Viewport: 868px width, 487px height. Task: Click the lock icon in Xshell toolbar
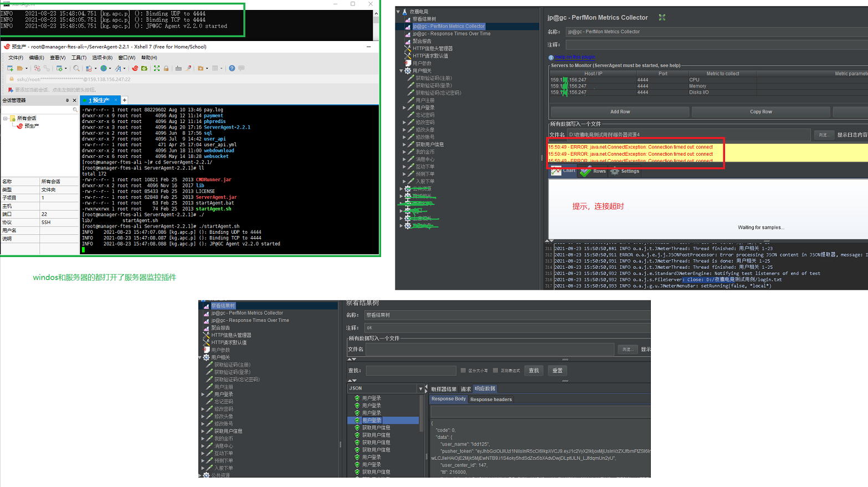pos(166,68)
